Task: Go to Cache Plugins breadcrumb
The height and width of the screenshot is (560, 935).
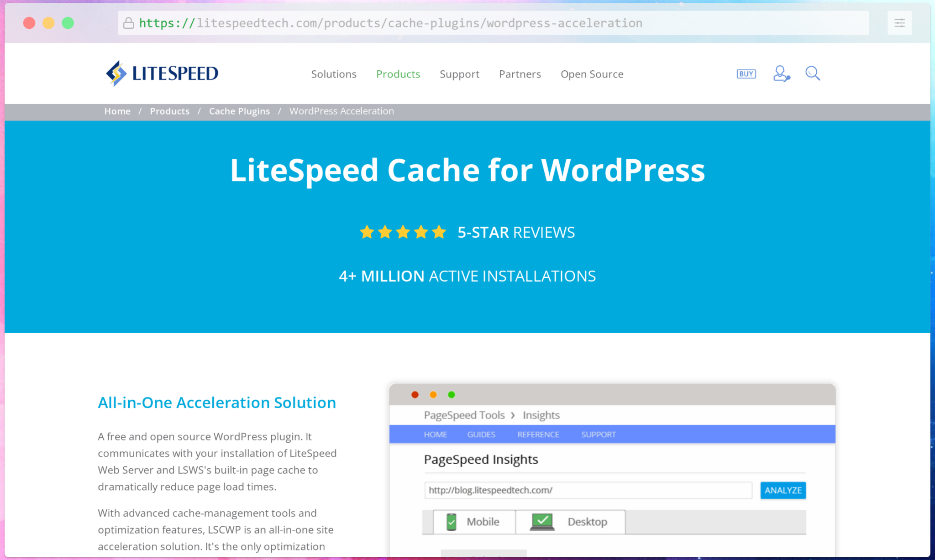Action: click(239, 111)
